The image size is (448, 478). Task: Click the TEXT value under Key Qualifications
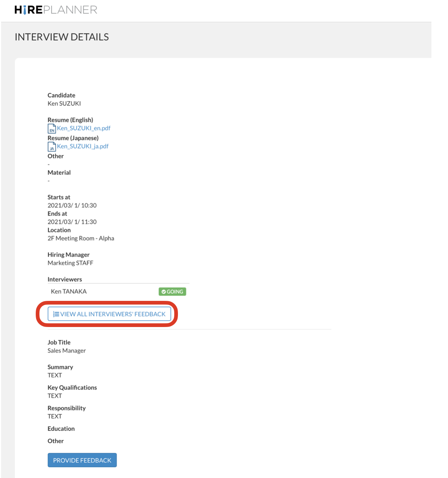point(55,396)
